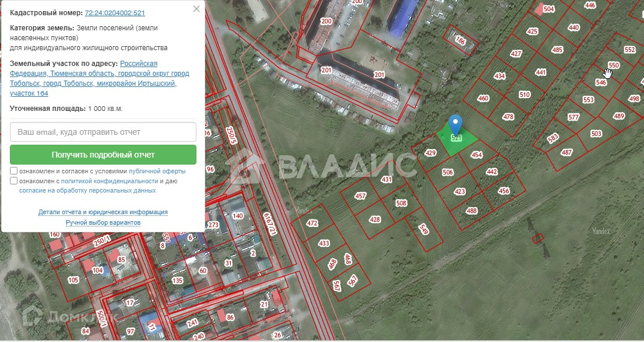Select parcel 510 on the map
This screenshot has width=644, height=342.
(x=525, y=95)
